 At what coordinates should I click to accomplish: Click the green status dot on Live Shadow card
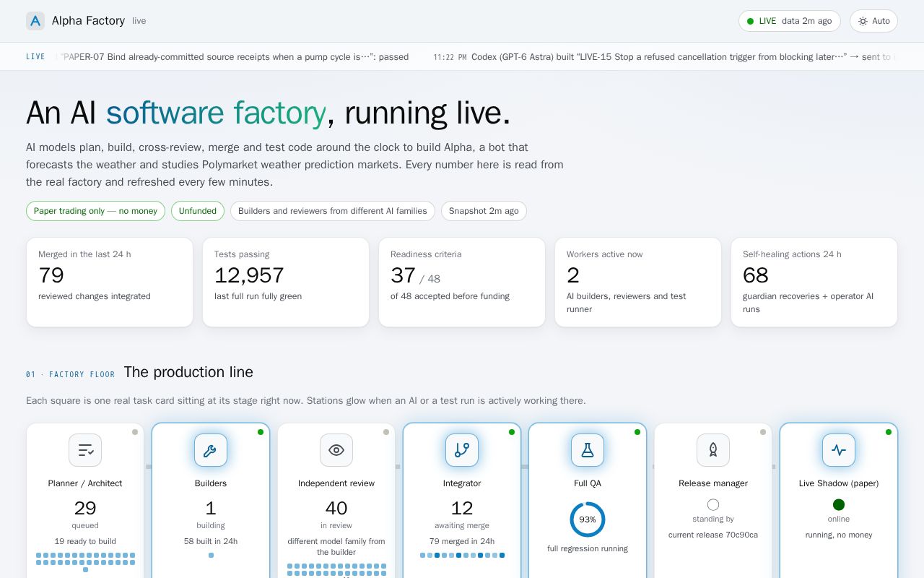click(889, 432)
